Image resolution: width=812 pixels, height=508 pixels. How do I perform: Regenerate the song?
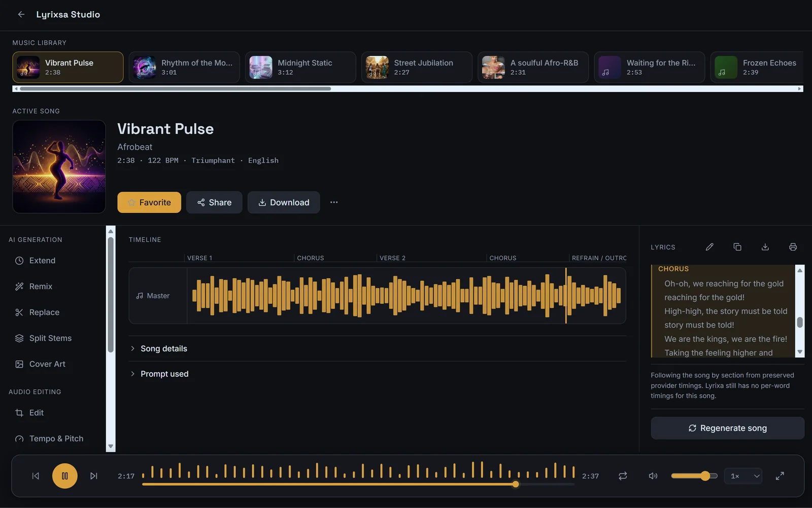(x=728, y=428)
